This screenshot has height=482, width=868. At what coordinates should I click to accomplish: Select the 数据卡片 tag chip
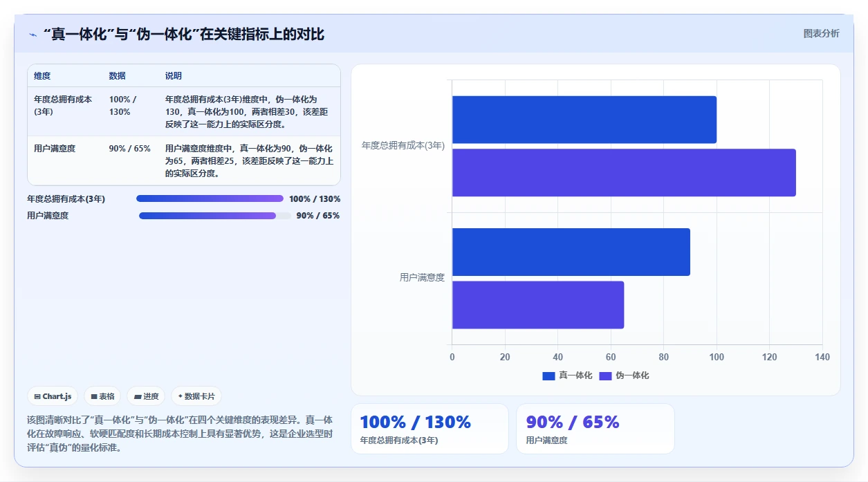coord(196,396)
